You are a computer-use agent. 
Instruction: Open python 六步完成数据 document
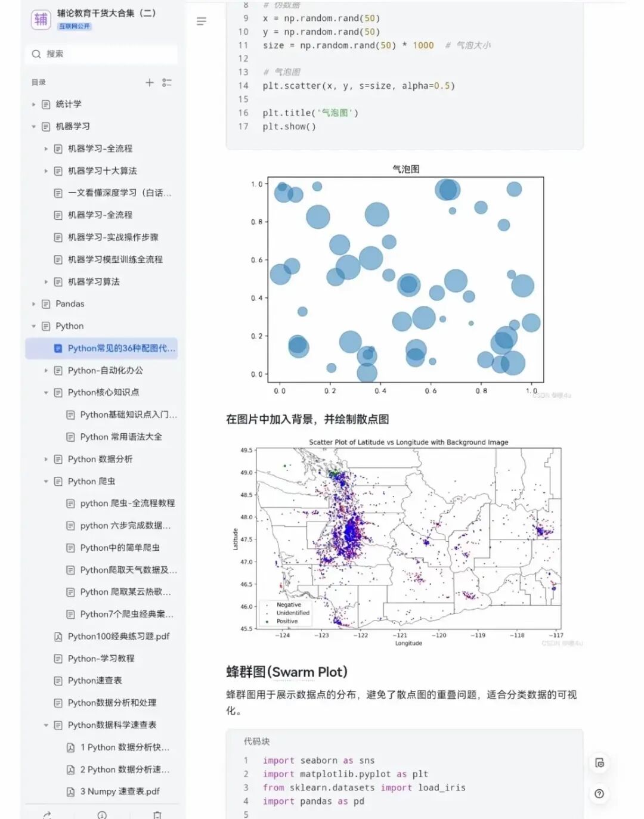pos(125,526)
